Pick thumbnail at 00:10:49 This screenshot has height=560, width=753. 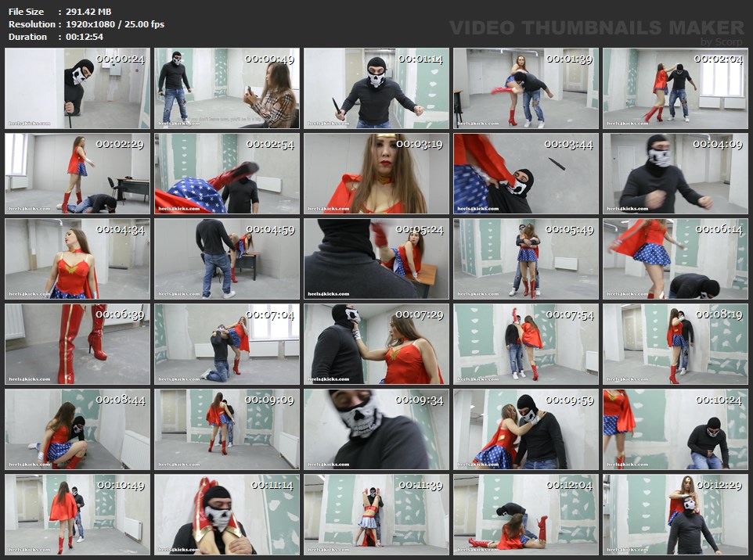tap(77, 515)
